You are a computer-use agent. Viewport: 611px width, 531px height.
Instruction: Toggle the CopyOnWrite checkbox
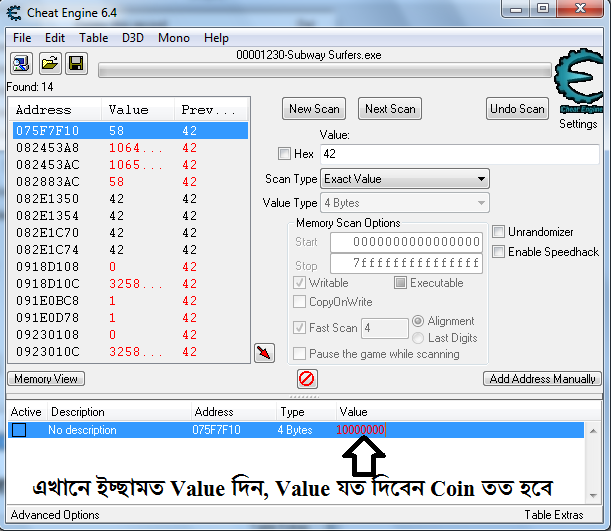pos(299,302)
